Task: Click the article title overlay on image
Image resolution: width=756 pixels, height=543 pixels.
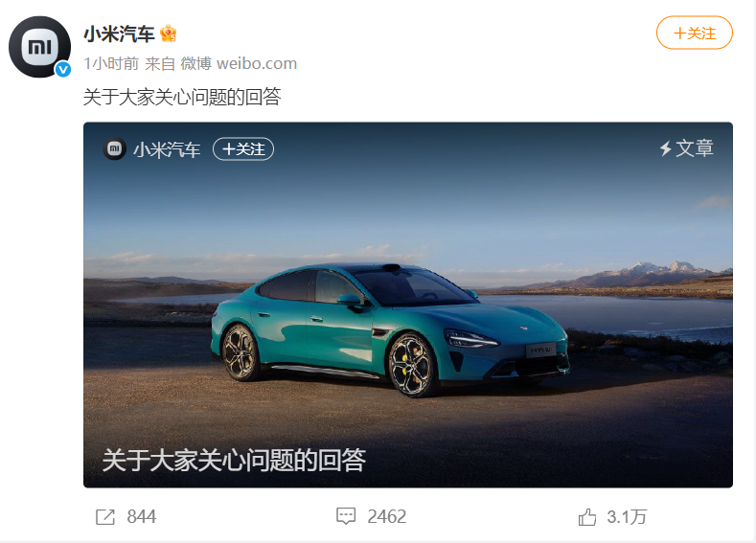Action: [235, 460]
